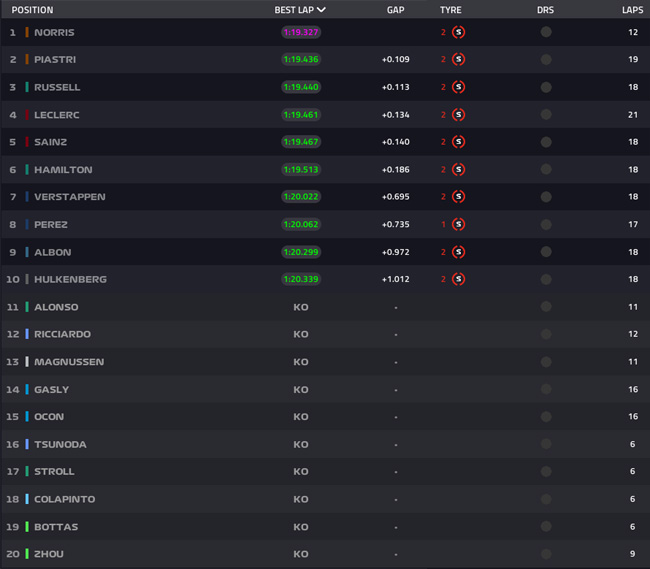
Task: Click DRS indicator dot for Hamilton
Action: pos(546,169)
